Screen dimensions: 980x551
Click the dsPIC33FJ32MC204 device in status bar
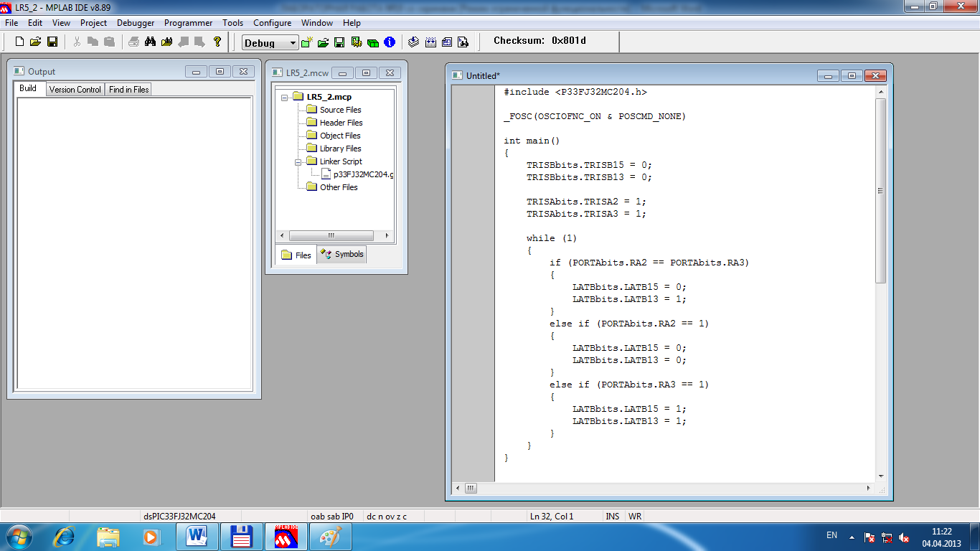pos(179,516)
